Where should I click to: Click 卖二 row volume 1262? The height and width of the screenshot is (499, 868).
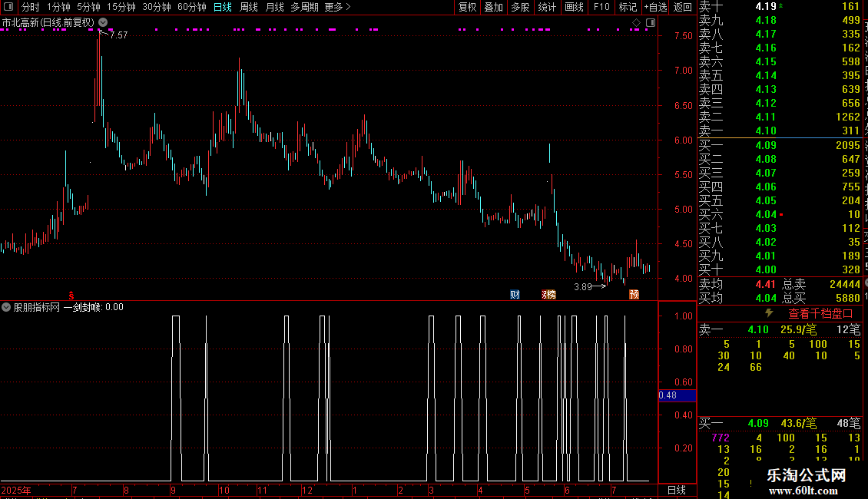tap(848, 117)
